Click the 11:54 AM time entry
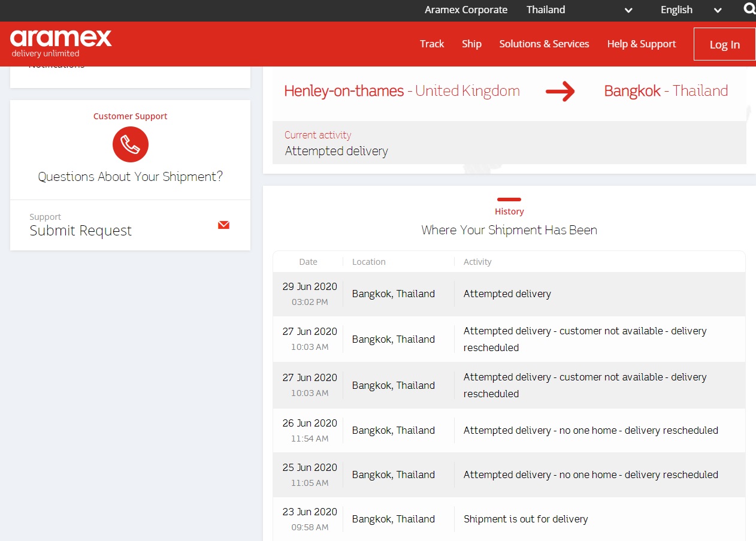The height and width of the screenshot is (541, 756). (x=310, y=439)
